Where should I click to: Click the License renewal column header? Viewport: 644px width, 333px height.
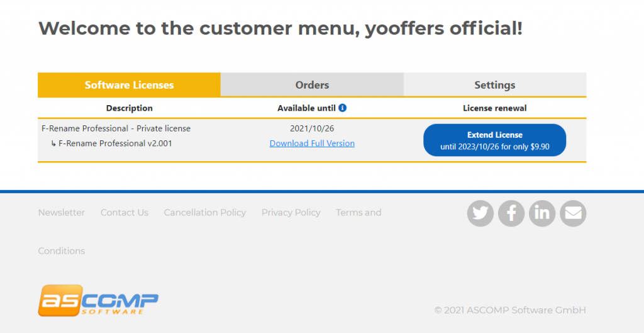click(495, 108)
